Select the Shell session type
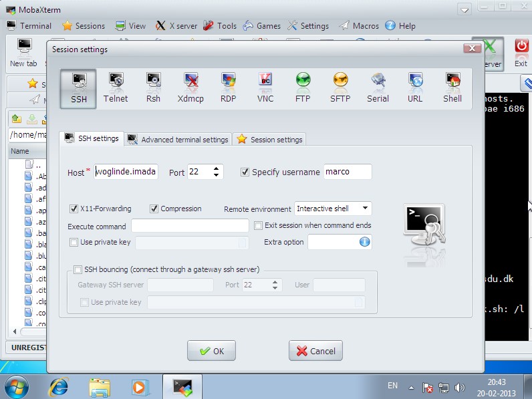Viewport: 532px width, 399px height. [452, 89]
